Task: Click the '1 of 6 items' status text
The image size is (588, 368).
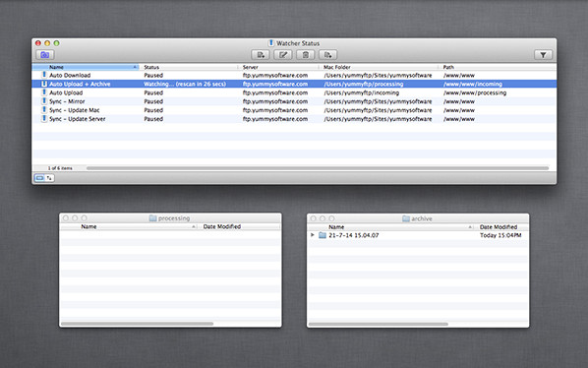Action: (60, 168)
